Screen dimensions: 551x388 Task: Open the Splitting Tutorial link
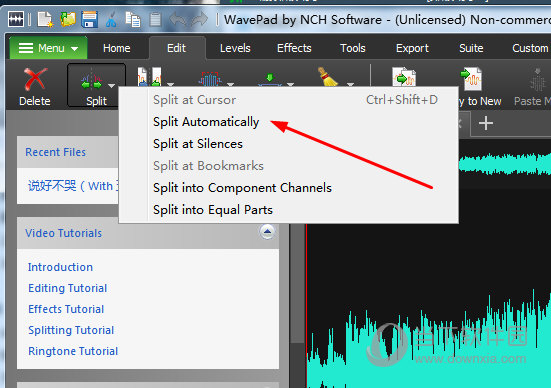click(71, 330)
